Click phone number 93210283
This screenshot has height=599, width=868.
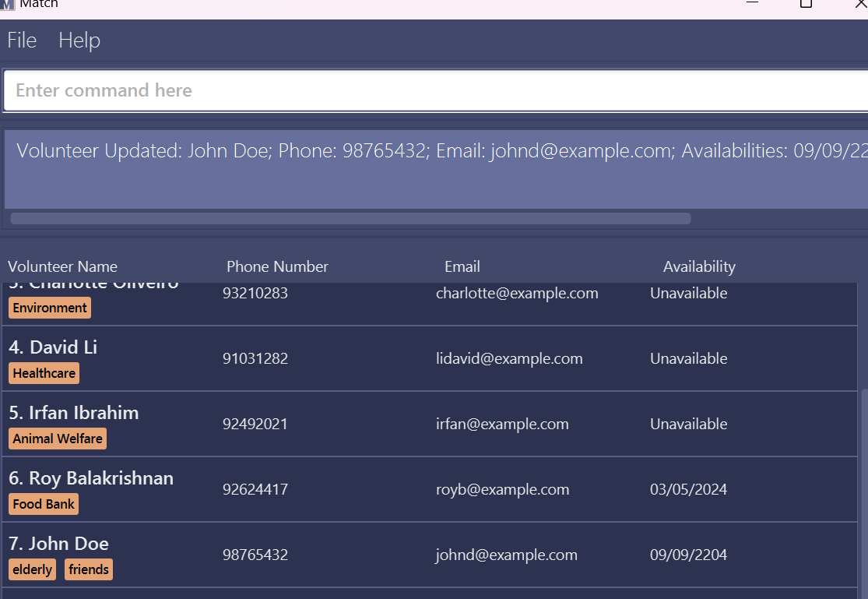coord(255,293)
